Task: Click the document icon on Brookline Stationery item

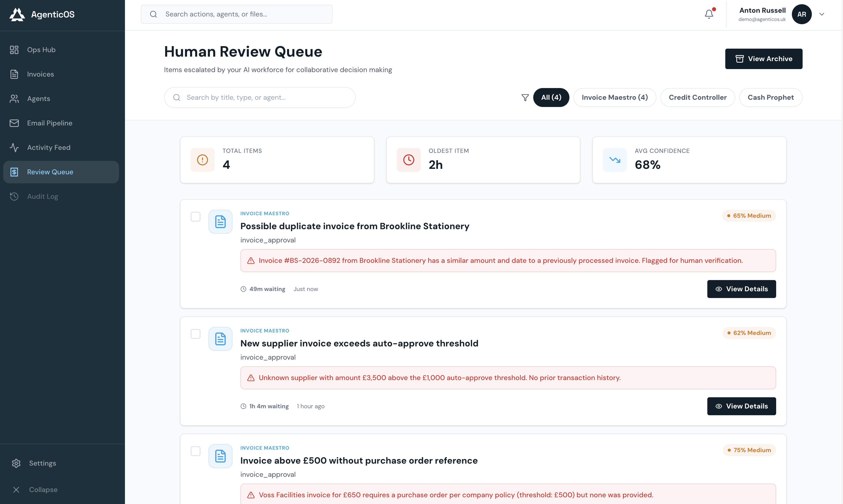Action: pyautogui.click(x=220, y=222)
